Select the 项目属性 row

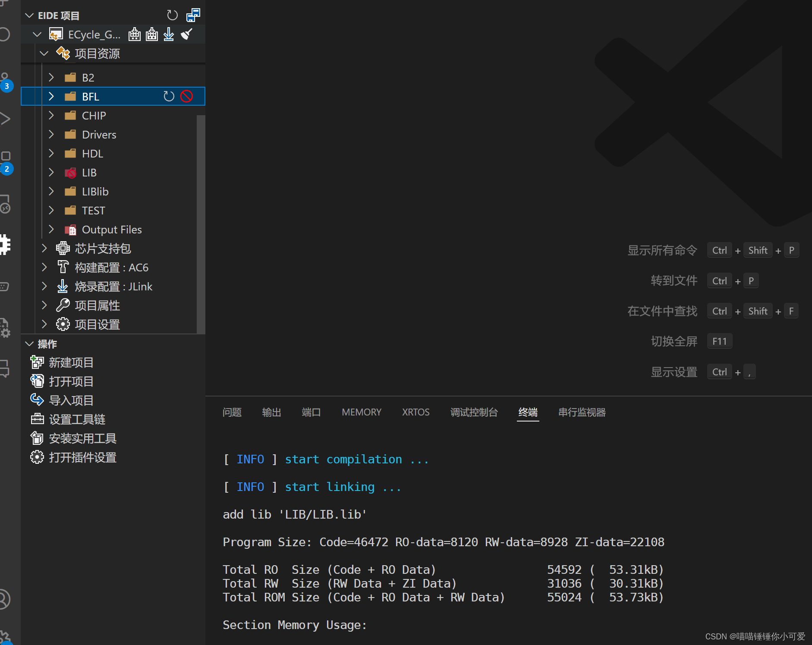(113, 305)
